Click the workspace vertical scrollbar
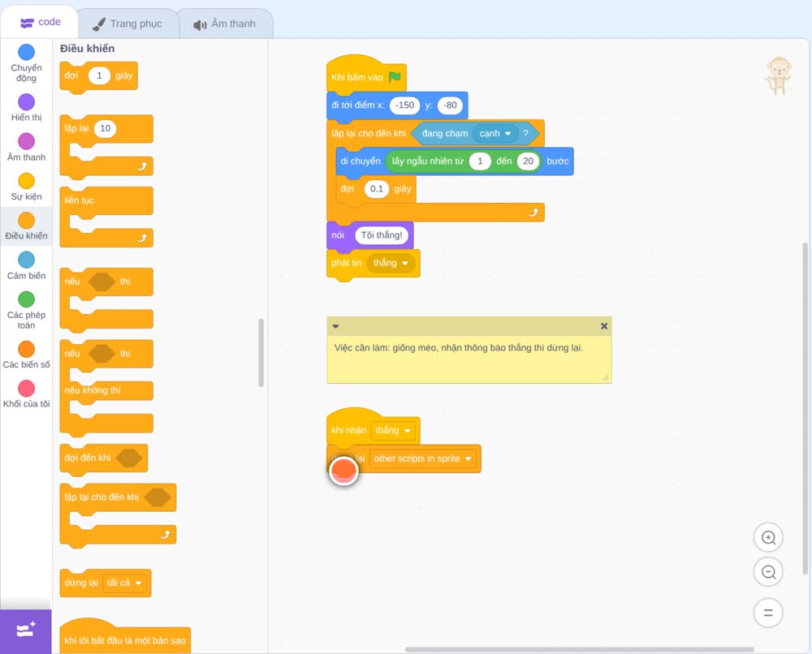 pyautogui.click(x=805, y=408)
